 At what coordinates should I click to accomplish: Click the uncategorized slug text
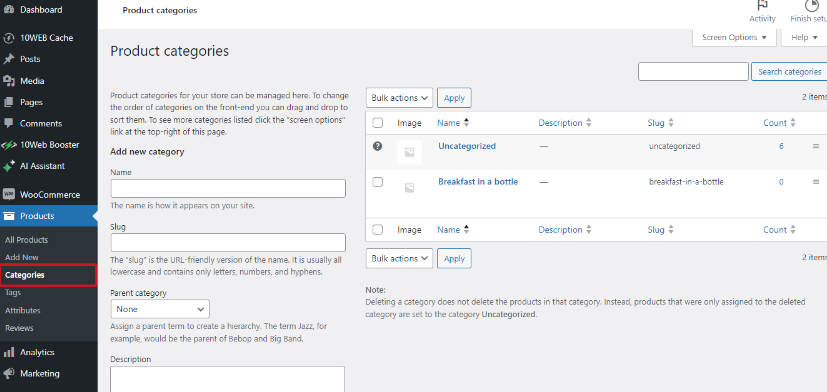[674, 146]
